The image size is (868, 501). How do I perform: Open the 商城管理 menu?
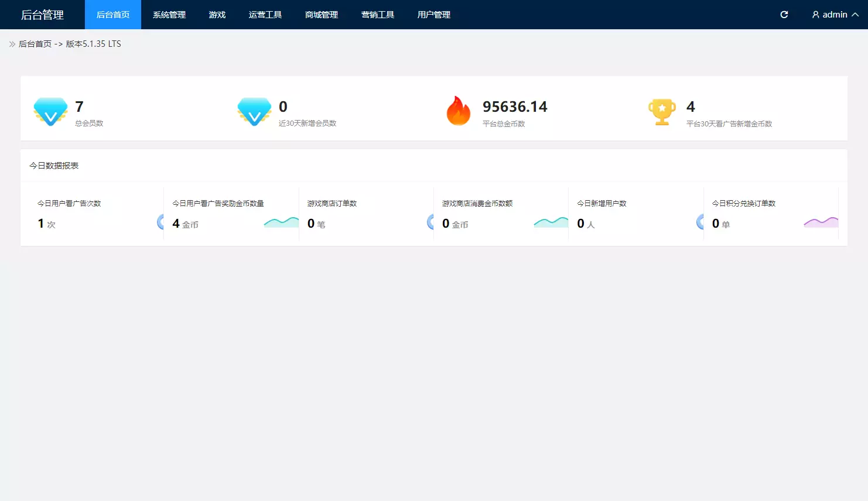[322, 15]
